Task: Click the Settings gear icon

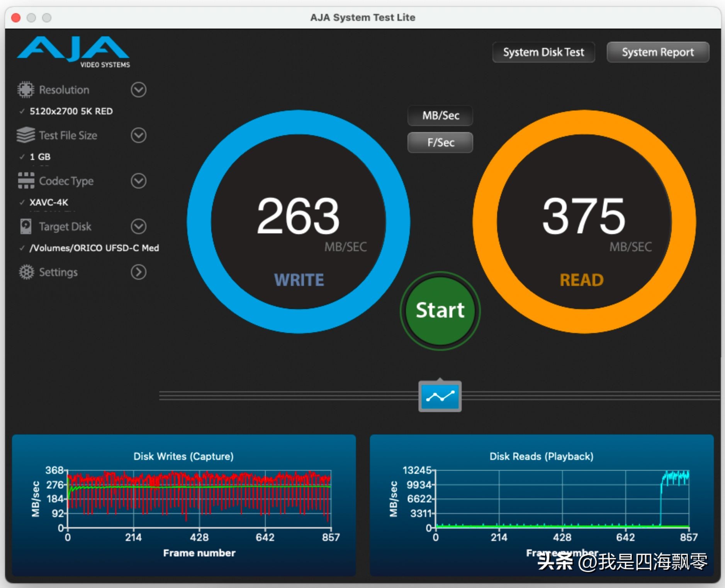Action: (26, 272)
